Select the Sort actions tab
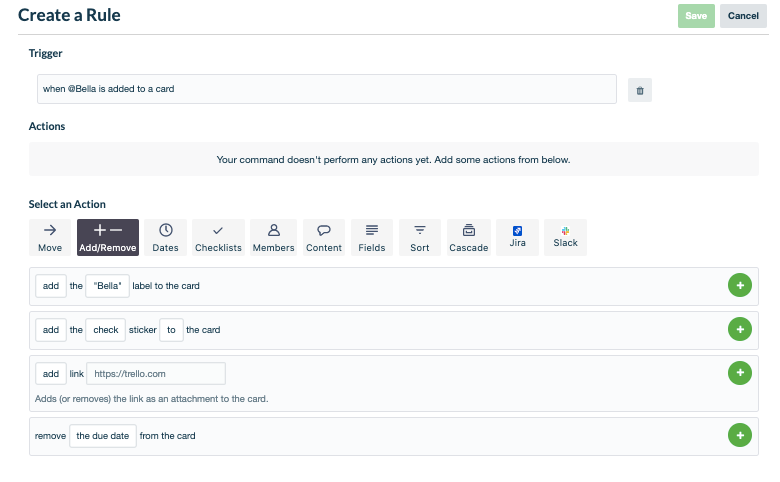This screenshot has height=482, width=780. pyautogui.click(x=420, y=238)
